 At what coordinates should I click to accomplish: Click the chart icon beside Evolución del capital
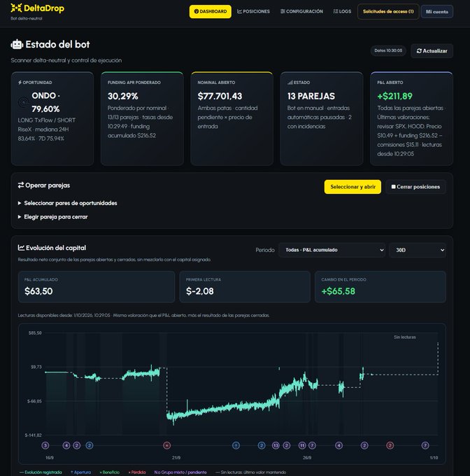pos(21,248)
